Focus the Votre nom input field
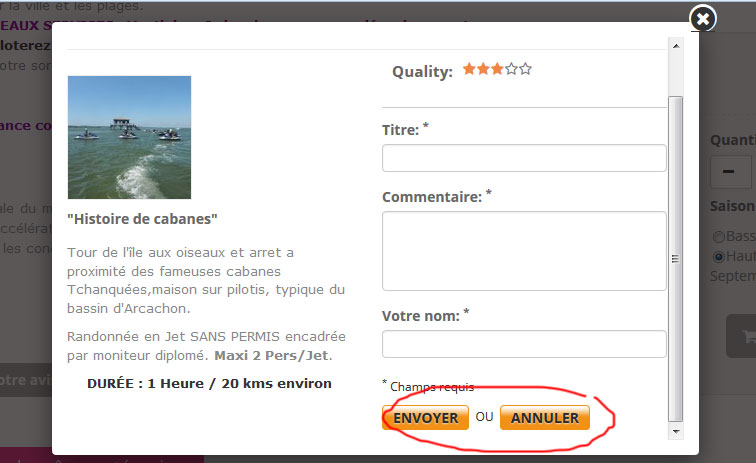The height and width of the screenshot is (463, 756). point(524,344)
